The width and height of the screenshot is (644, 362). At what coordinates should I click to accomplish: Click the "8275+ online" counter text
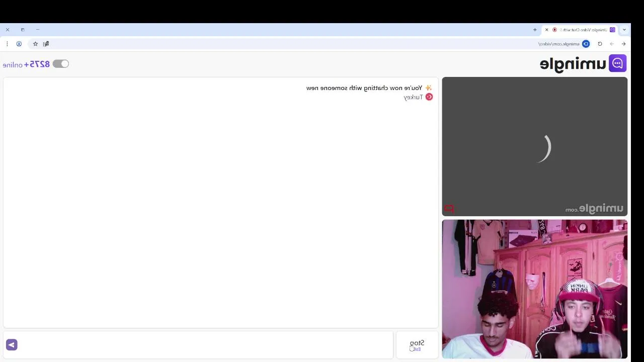point(26,64)
